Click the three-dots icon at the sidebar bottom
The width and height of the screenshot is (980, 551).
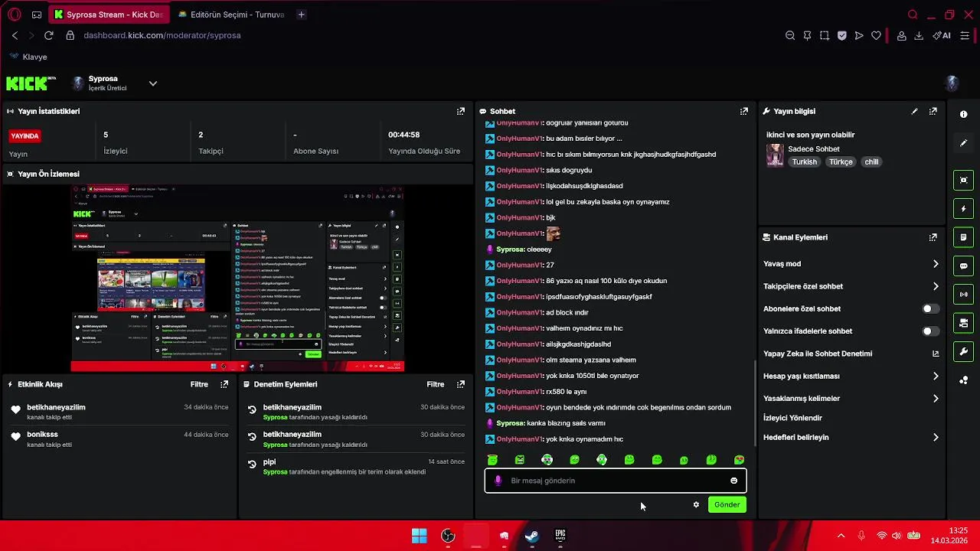pyautogui.click(x=963, y=380)
